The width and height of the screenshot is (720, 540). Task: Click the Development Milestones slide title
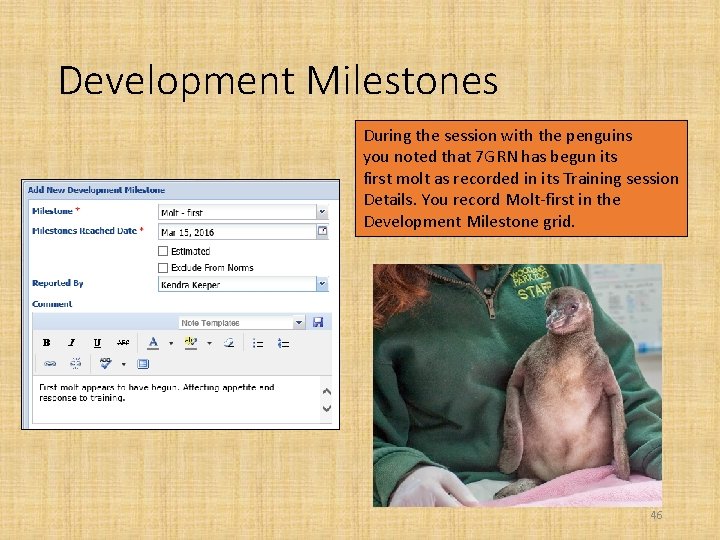[278, 81]
